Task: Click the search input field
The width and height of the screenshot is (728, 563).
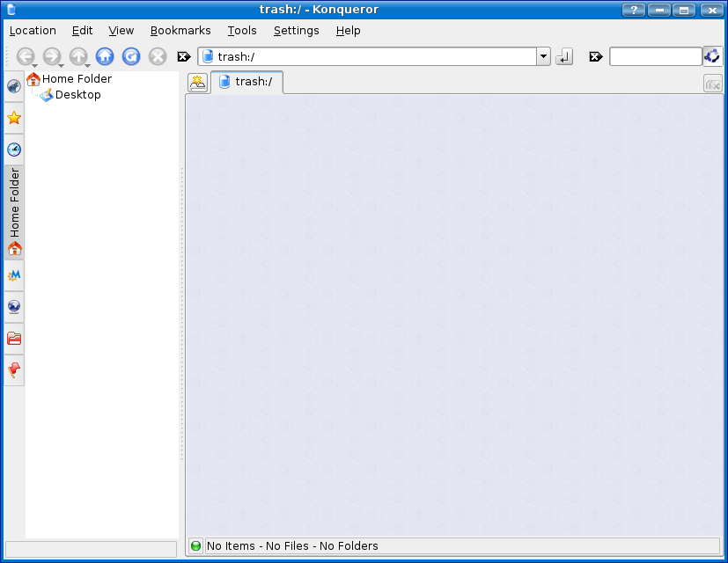Action: (x=655, y=56)
